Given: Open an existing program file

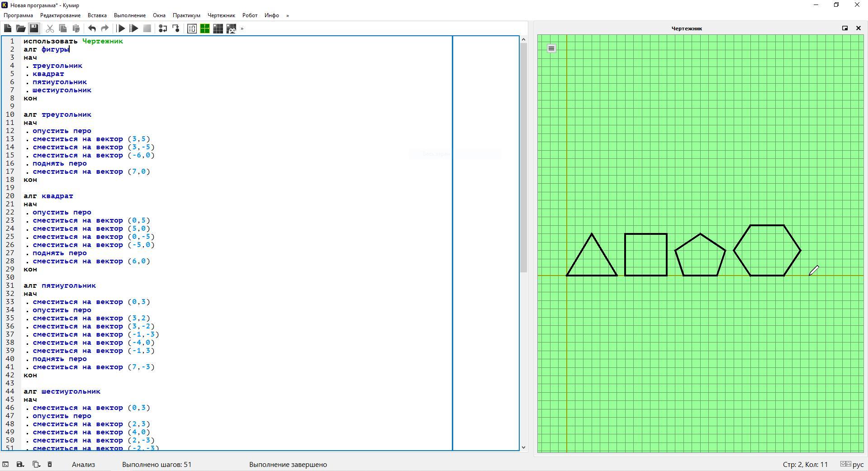Looking at the screenshot, I should [21, 29].
